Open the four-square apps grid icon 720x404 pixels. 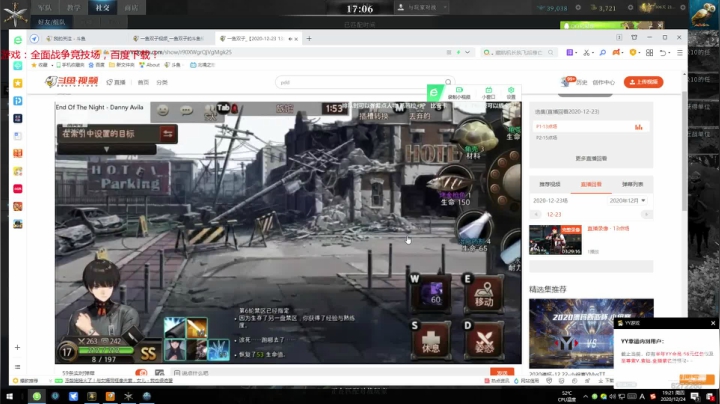(649, 53)
